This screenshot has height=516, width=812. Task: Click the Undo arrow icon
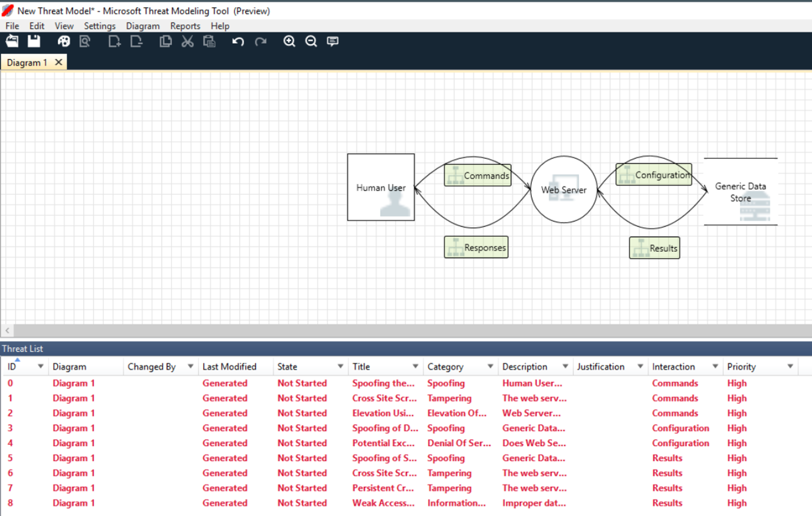tap(238, 41)
